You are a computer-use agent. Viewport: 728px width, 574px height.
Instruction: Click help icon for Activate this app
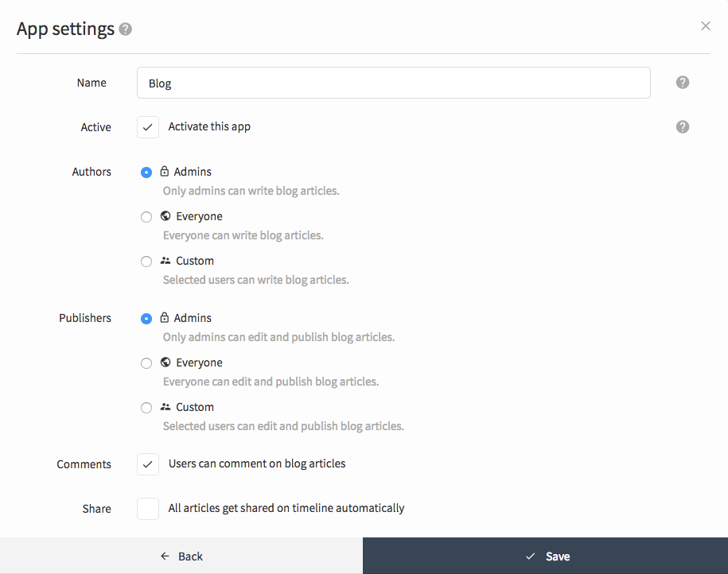[682, 126]
